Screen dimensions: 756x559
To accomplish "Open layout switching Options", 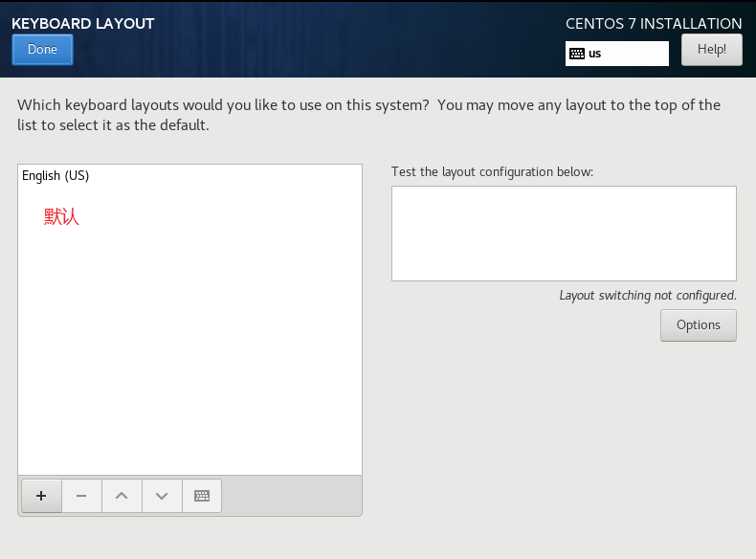I will pos(699,325).
